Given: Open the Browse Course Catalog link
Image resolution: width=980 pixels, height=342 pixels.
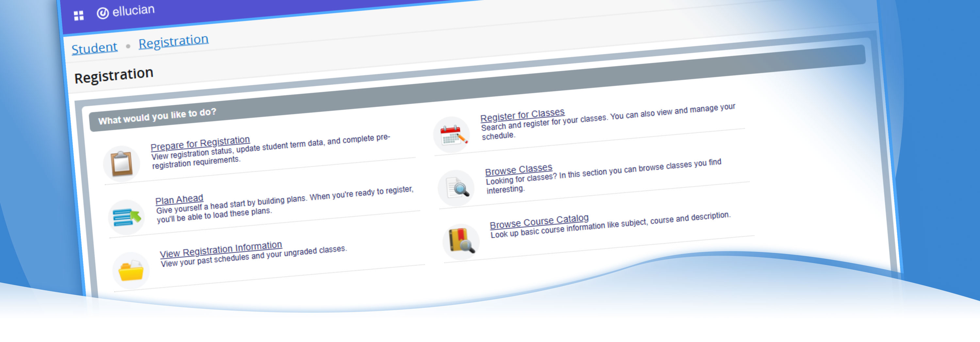Looking at the screenshot, I should (539, 222).
